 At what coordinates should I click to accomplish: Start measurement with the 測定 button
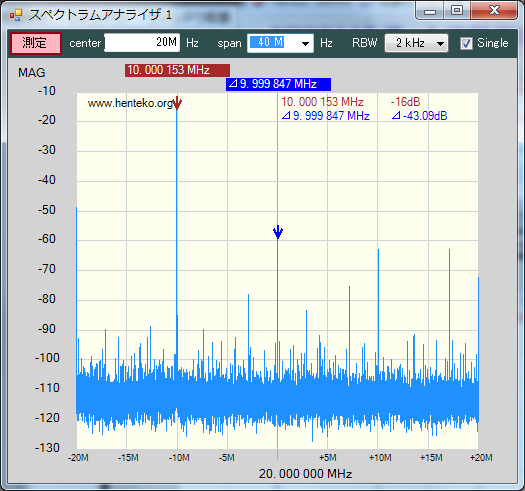(x=35, y=43)
